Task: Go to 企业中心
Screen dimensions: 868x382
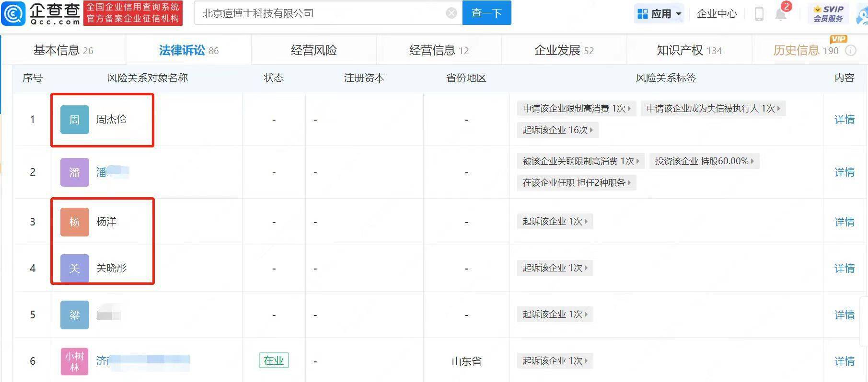Action: 717,14
